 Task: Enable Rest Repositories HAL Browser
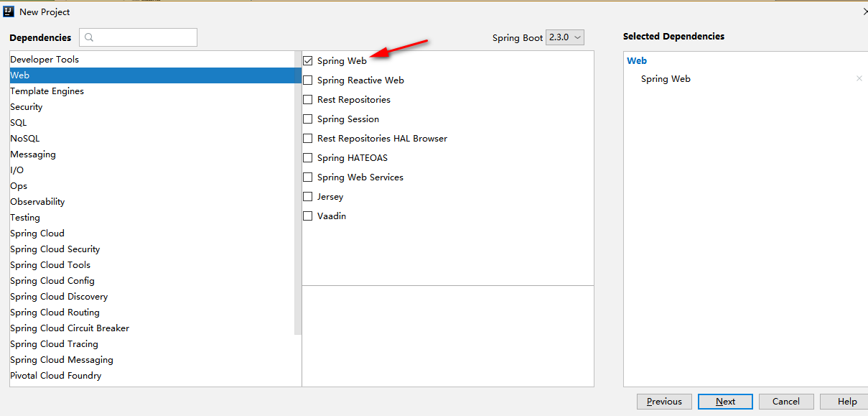[308, 139]
